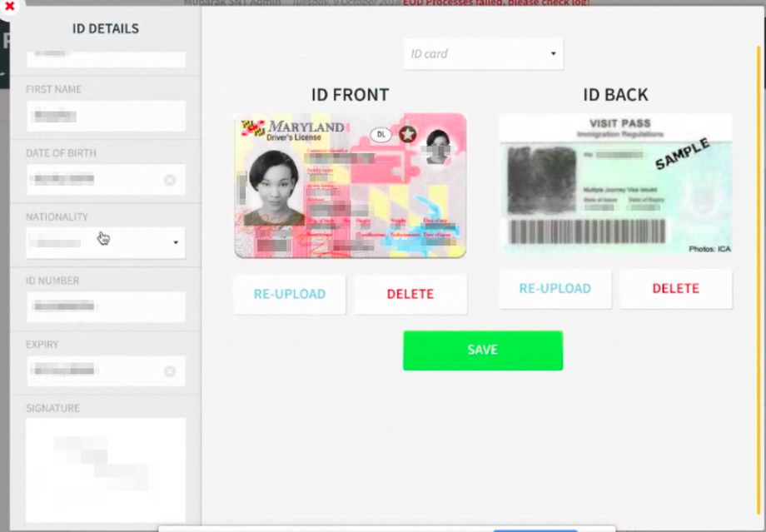The width and height of the screenshot is (766, 532).
Task: Select the Date of Birth field
Action: (x=106, y=179)
